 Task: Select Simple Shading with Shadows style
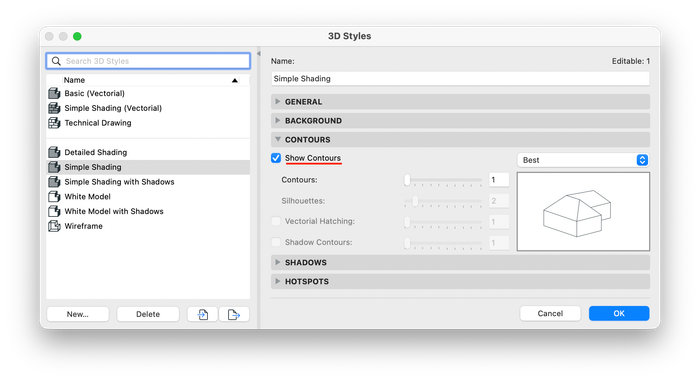click(148, 182)
